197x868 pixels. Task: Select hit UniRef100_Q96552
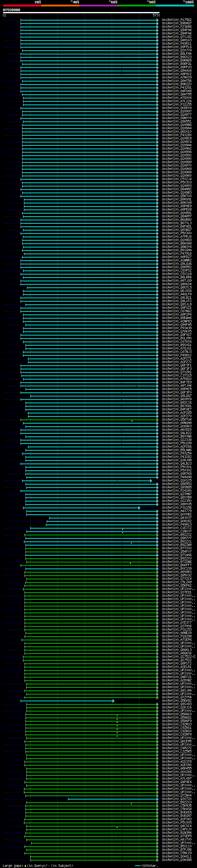176,267
